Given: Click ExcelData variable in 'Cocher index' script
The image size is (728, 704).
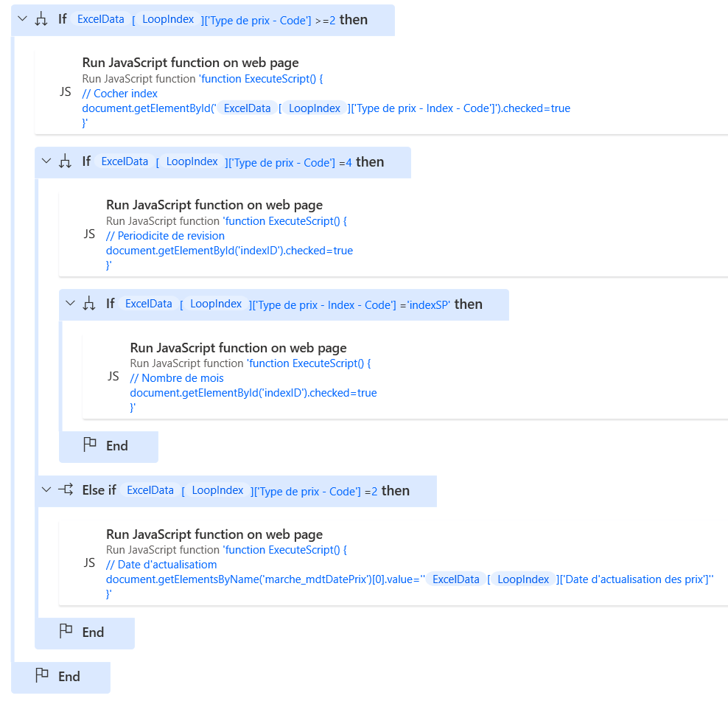Looking at the screenshot, I should (x=248, y=108).
